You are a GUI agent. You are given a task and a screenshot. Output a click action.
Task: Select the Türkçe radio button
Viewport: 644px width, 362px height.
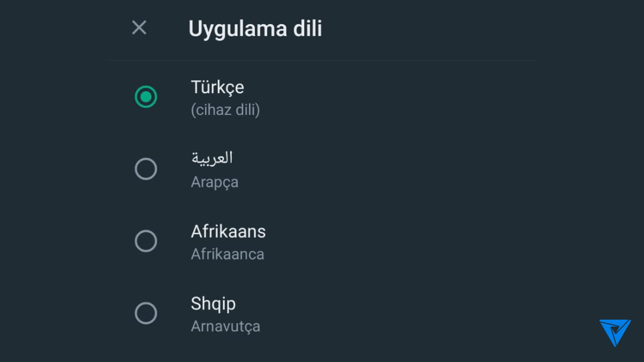pos(145,97)
